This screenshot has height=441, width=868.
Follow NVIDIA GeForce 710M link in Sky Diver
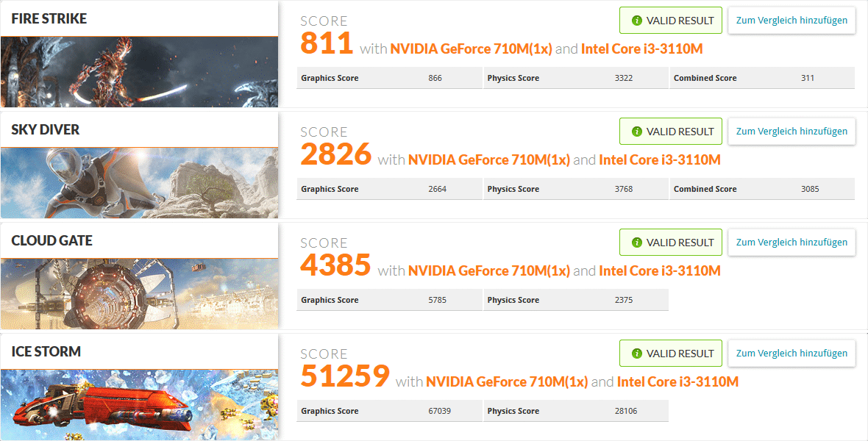coord(488,160)
